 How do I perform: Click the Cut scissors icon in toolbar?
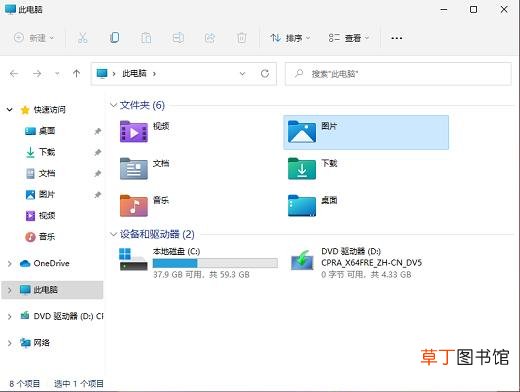point(82,38)
